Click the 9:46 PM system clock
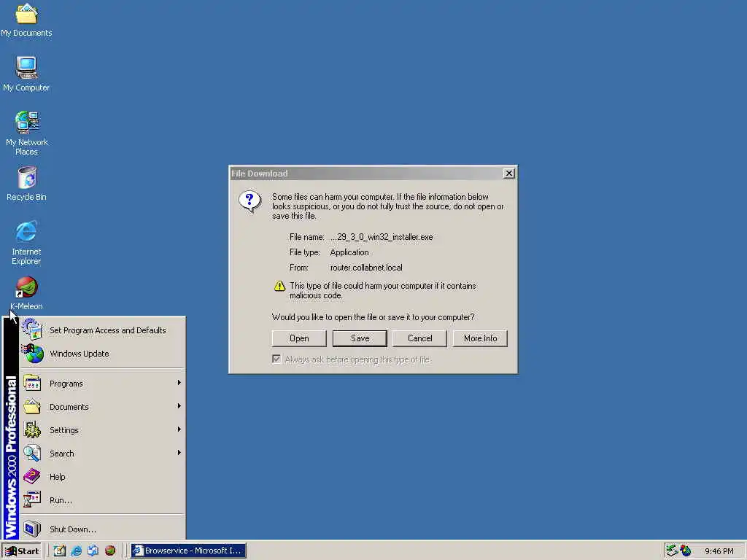The image size is (747, 560). pyautogui.click(x=719, y=551)
